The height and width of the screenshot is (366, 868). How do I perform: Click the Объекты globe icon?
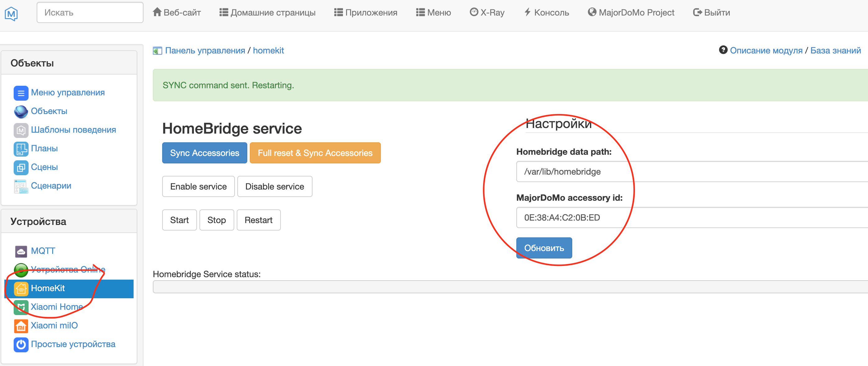21,112
